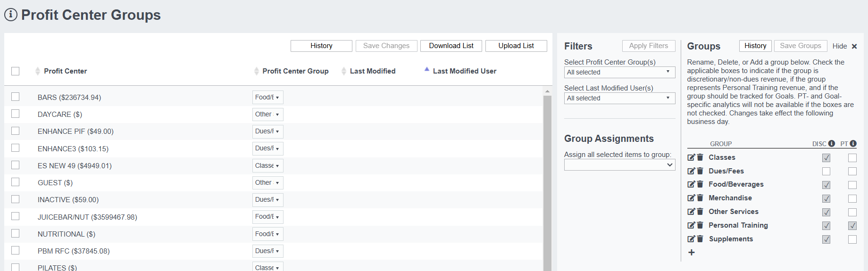Edit the Classes group name
The height and width of the screenshot is (271, 868).
[x=691, y=157]
